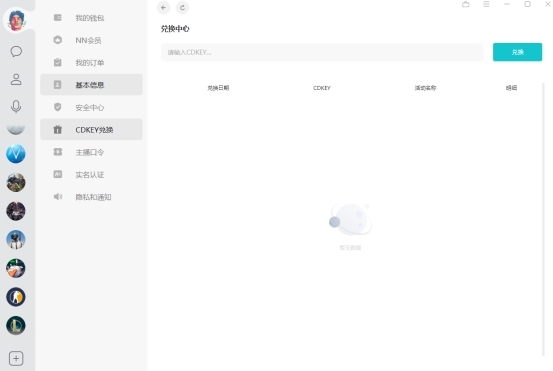The width and height of the screenshot is (553, 371).
Task: Click the teal 兑换 redeem button
Action: click(x=517, y=52)
